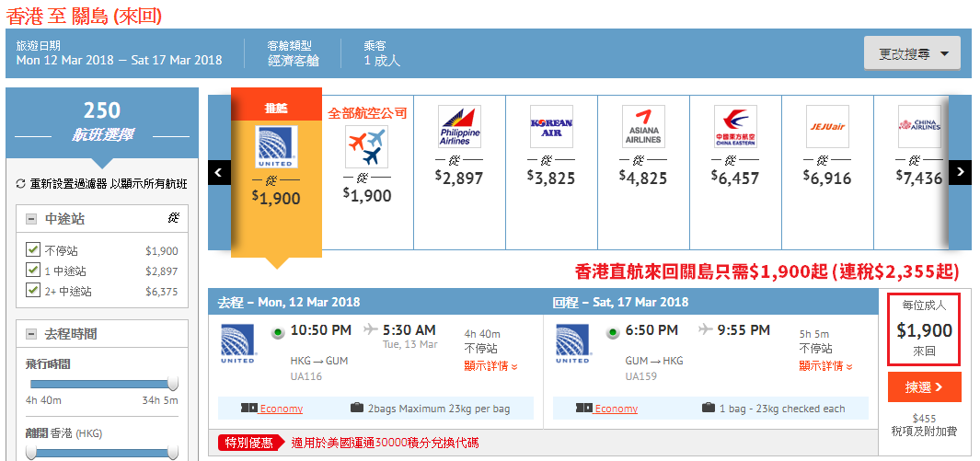Click American Express 30000 points offer text
Image resolution: width=980 pixels, height=461 pixels.
tap(385, 443)
